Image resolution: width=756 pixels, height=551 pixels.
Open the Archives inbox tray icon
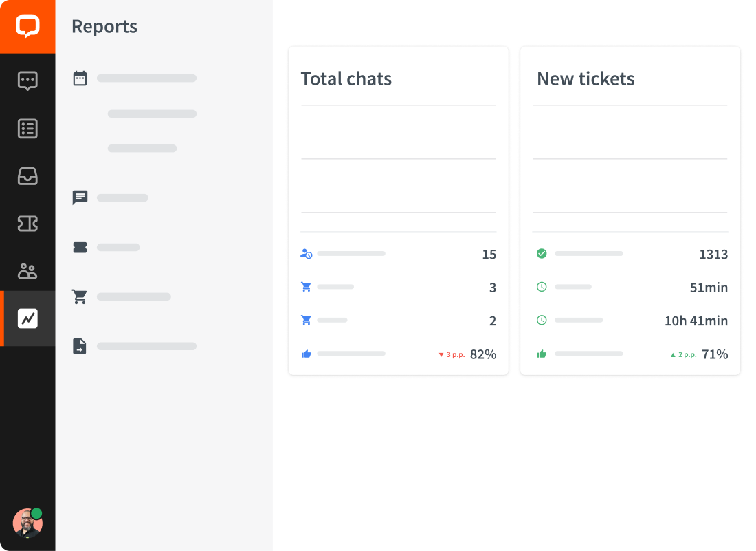tap(27, 176)
